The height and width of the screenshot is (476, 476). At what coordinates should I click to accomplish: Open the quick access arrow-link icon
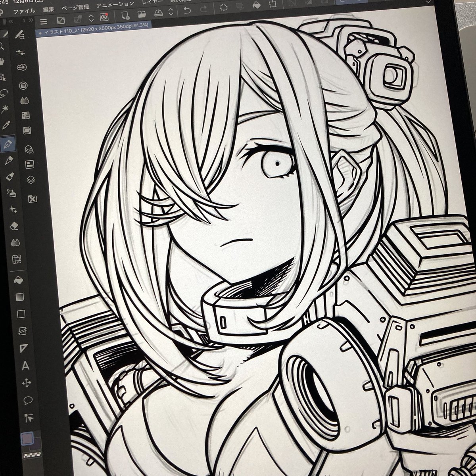coord(22,67)
